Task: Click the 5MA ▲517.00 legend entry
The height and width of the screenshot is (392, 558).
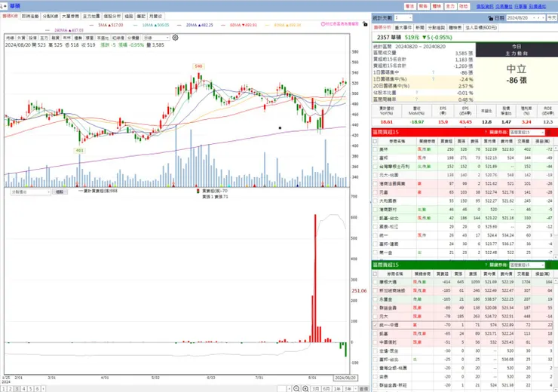Action: coord(111,26)
